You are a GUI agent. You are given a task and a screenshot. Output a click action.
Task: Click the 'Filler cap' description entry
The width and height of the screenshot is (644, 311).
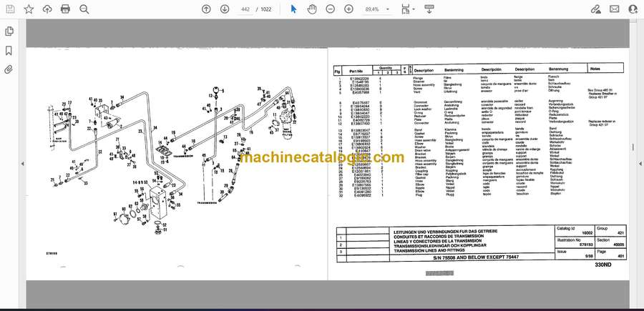click(x=421, y=174)
